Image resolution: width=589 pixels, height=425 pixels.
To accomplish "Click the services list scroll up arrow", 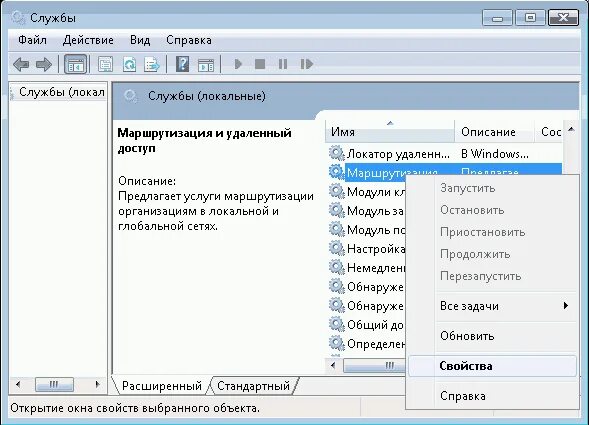I will click(x=571, y=130).
